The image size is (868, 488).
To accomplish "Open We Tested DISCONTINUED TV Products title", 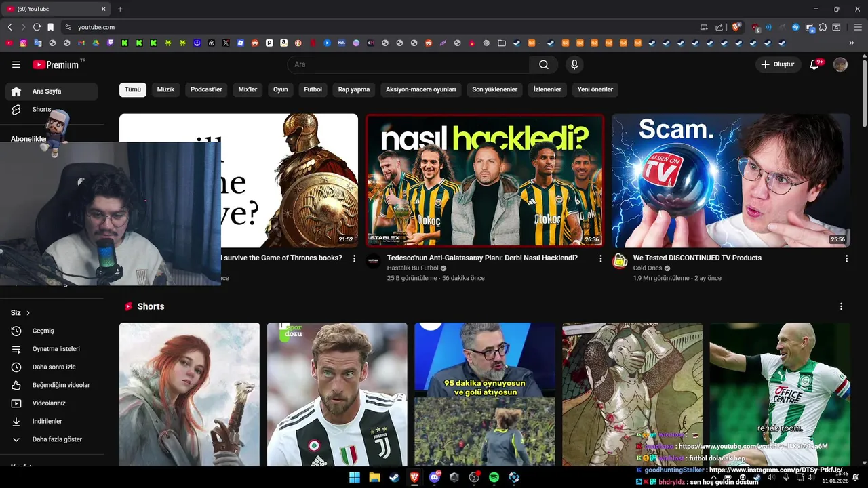I will click(x=697, y=258).
